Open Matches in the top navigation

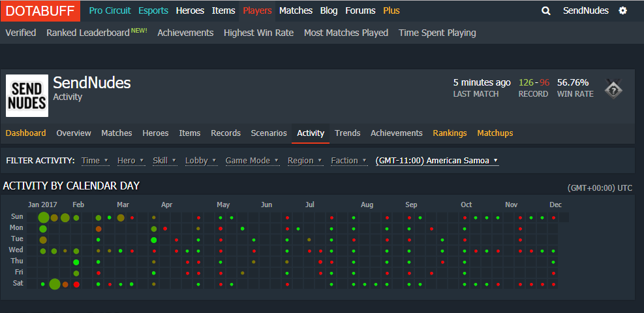(296, 10)
